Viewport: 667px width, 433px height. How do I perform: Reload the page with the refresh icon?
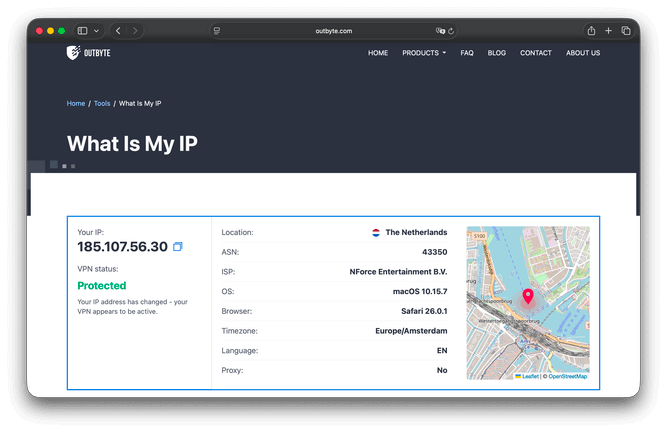pyautogui.click(x=451, y=31)
